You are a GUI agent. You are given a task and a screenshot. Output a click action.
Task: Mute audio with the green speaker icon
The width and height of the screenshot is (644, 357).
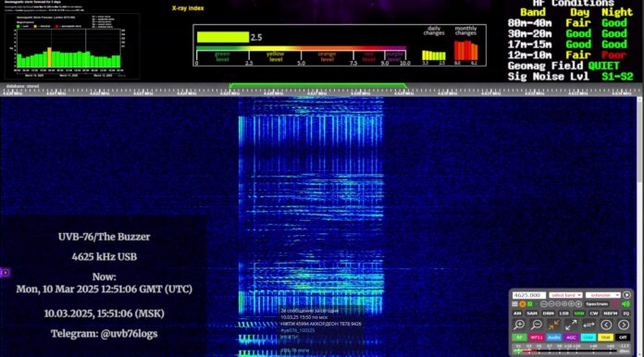click(625, 304)
